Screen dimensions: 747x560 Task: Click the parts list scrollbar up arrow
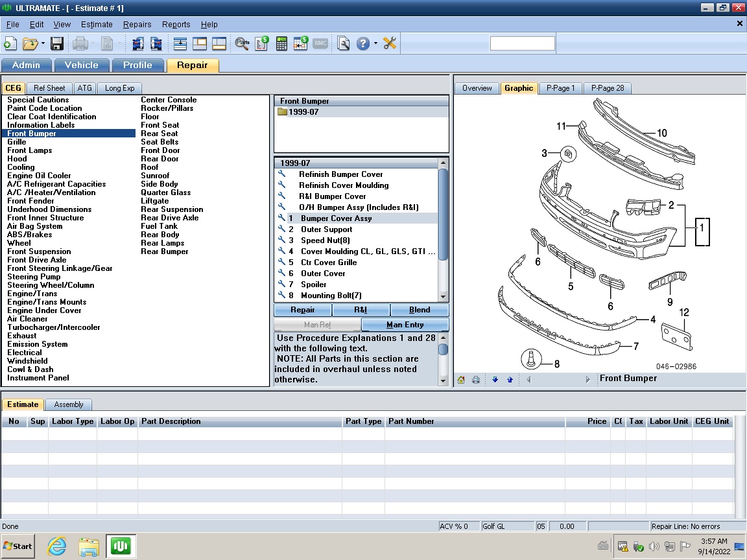click(x=443, y=163)
